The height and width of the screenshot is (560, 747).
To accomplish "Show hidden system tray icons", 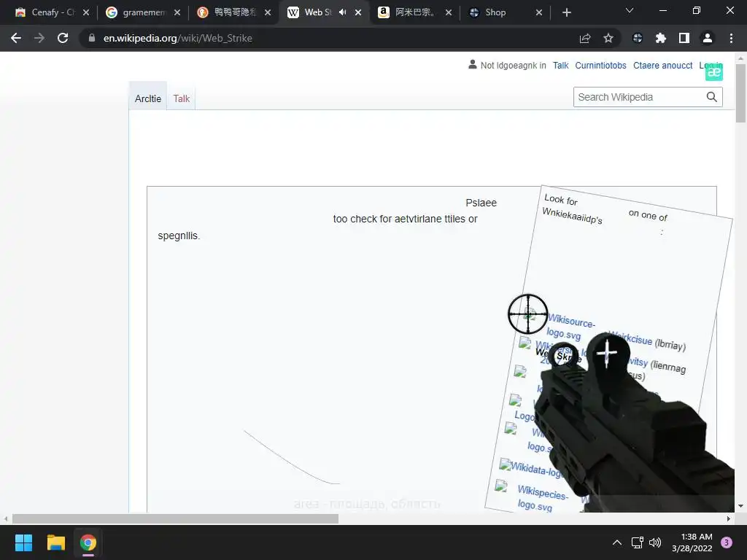I will click(617, 542).
